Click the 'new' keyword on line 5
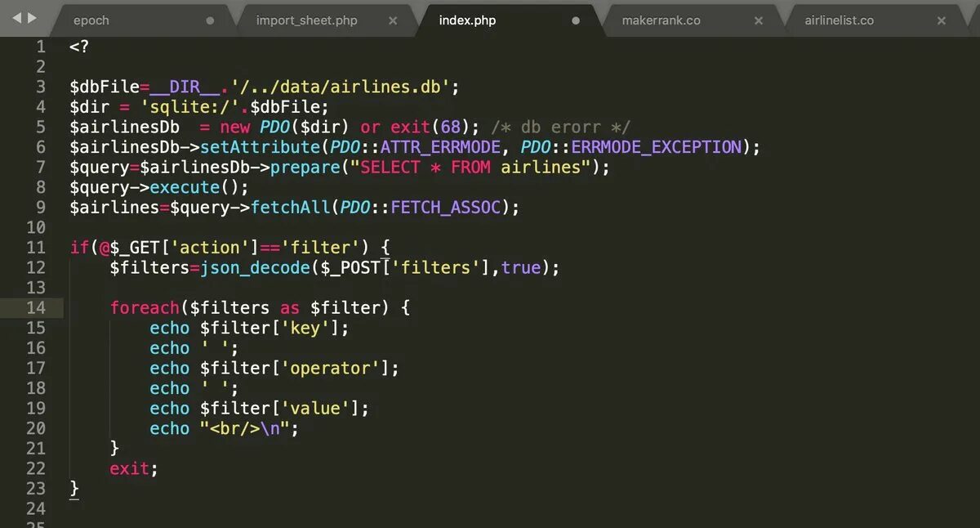 tap(235, 127)
